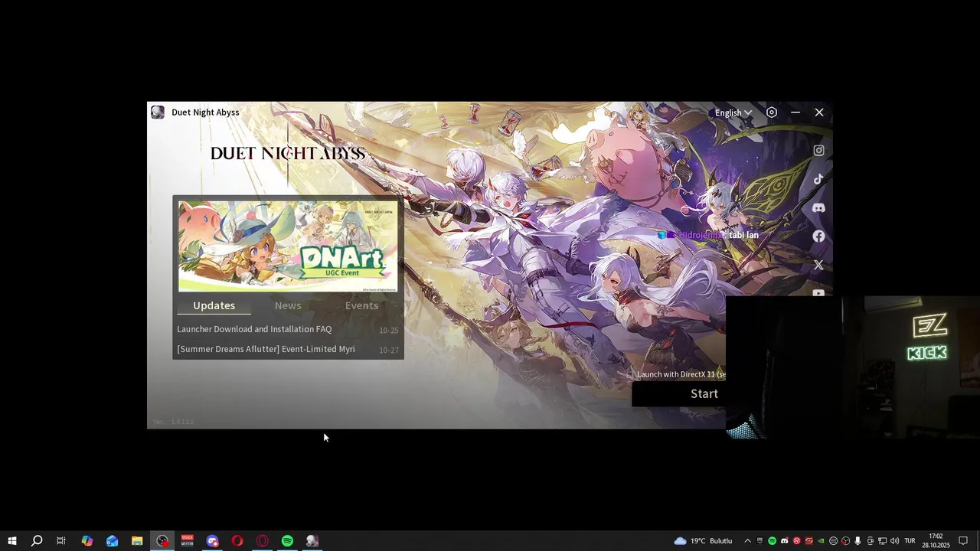Click the Duet Night Abyss title bar logo
980x551 pixels.
pyautogui.click(x=158, y=112)
